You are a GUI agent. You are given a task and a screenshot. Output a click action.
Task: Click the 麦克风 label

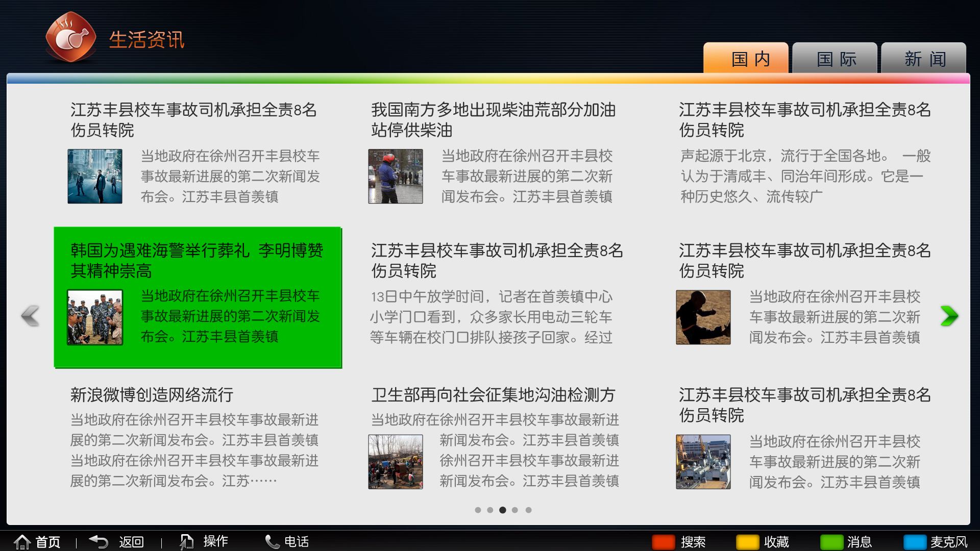pos(949,542)
